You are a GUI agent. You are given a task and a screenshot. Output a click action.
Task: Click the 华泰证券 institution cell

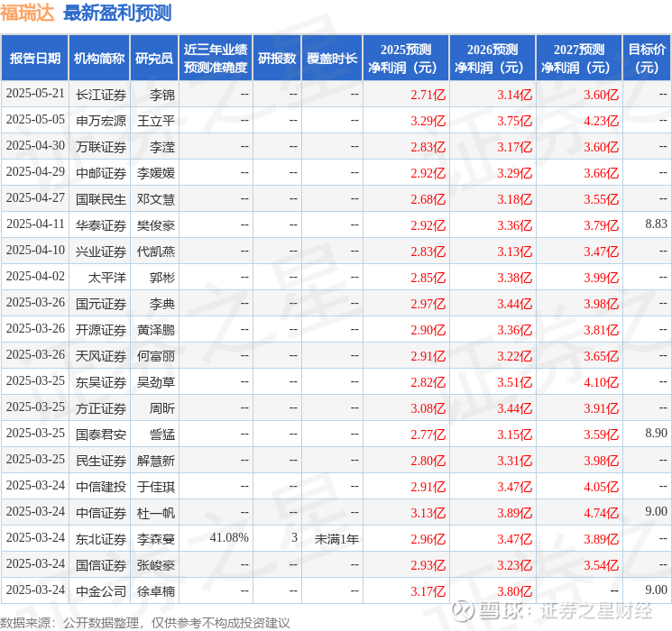pyautogui.click(x=101, y=225)
